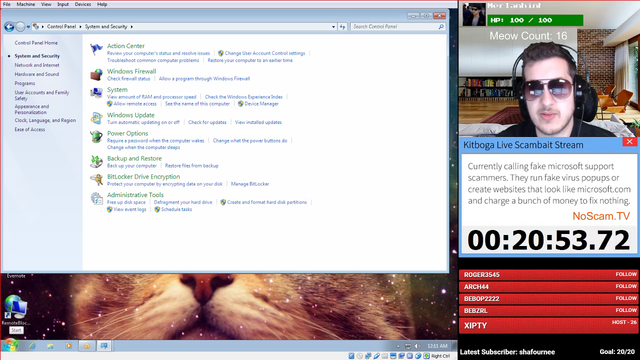Screen dimensions: 640x360
Task: Click Check for updates link
Action: point(207,122)
